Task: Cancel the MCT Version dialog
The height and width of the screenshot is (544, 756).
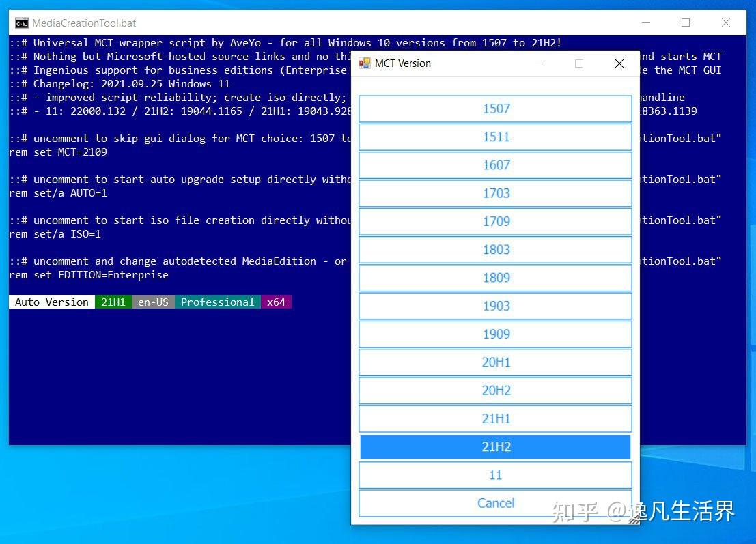Action: click(x=495, y=503)
